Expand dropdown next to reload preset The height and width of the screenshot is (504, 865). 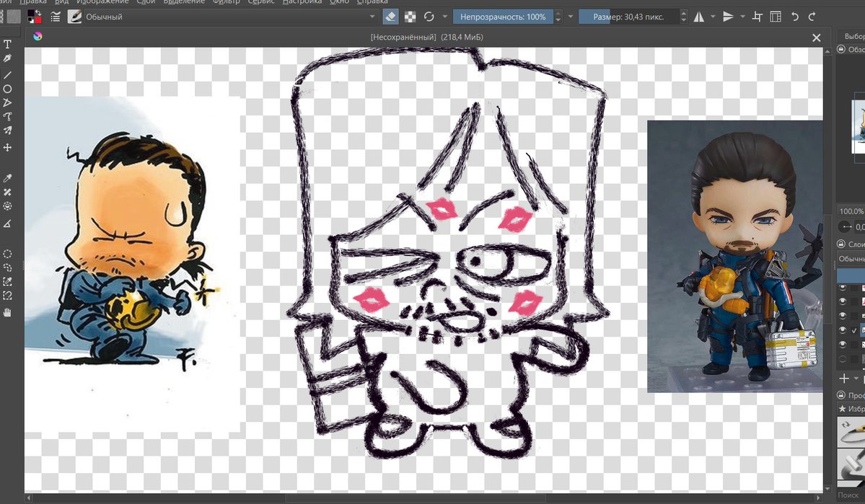click(x=444, y=17)
